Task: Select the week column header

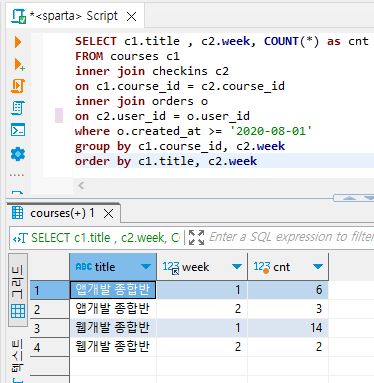Action: [x=202, y=267]
